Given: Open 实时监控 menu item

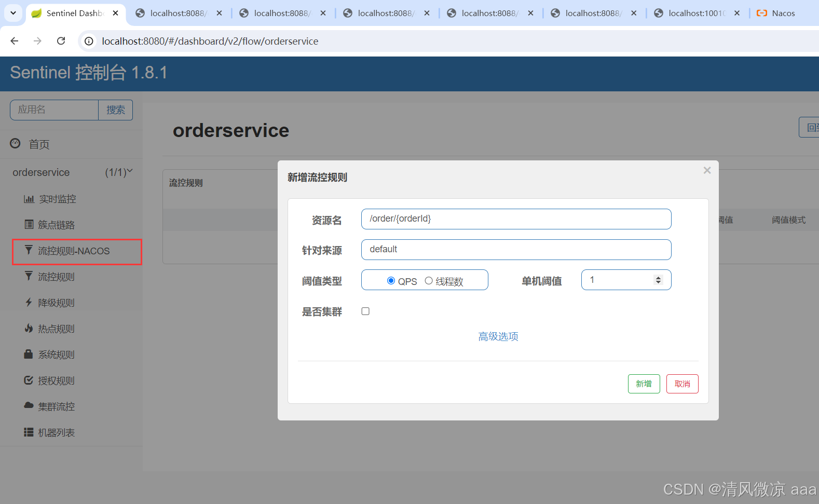Looking at the screenshot, I should click(x=57, y=199).
